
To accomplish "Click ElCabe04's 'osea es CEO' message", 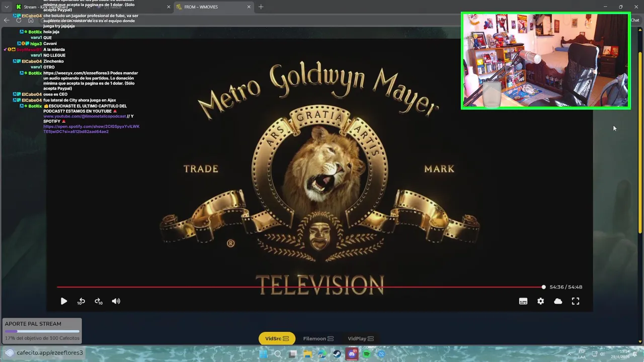I will point(55,95).
